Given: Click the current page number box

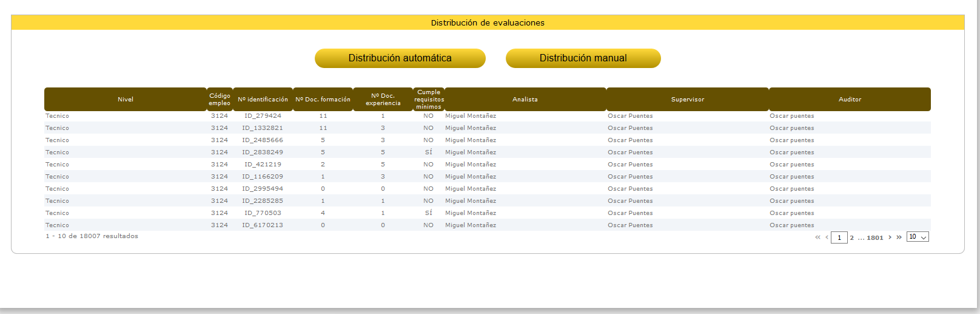Looking at the screenshot, I should (x=839, y=238).
